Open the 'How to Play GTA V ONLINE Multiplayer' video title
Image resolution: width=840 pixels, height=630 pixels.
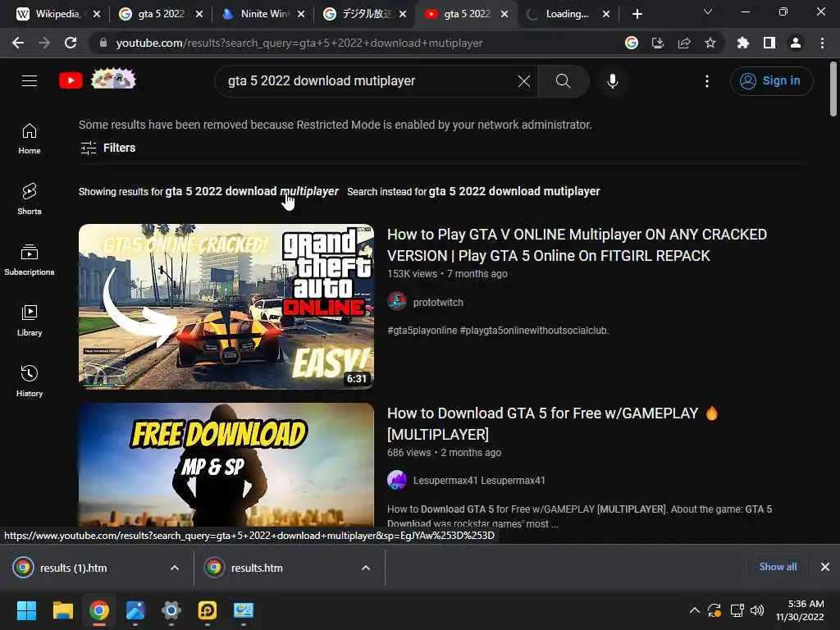577,244
